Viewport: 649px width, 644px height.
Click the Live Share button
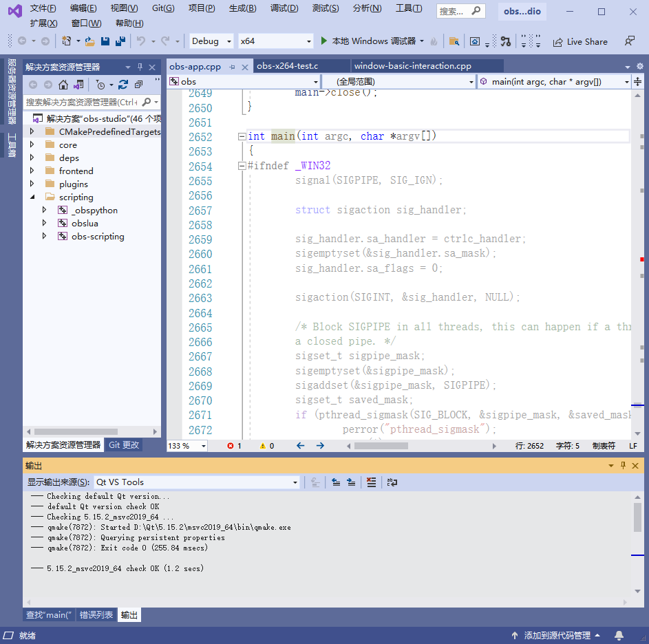pyautogui.click(x=581, y=42)
